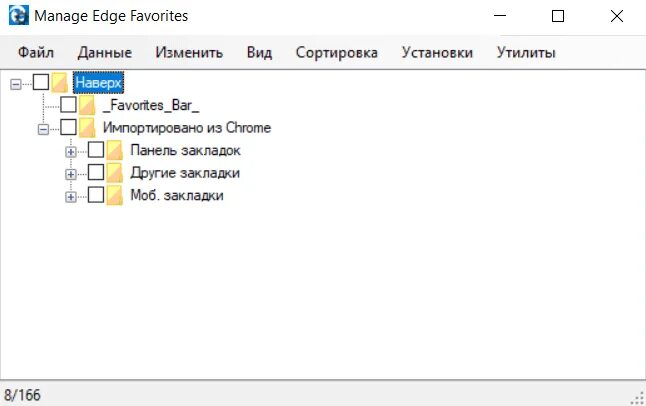Click the Импортировано из Chrome folder icon

87,128
